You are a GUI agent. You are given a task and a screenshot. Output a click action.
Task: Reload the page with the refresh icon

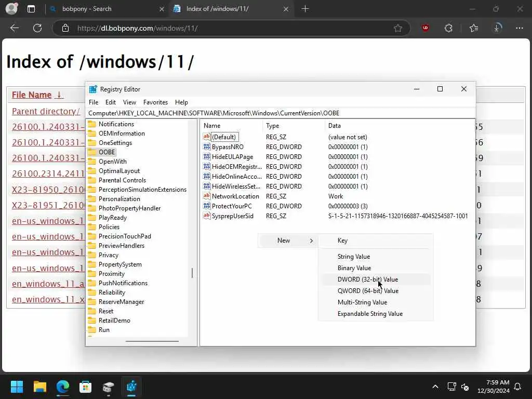(x=37, y=28)
